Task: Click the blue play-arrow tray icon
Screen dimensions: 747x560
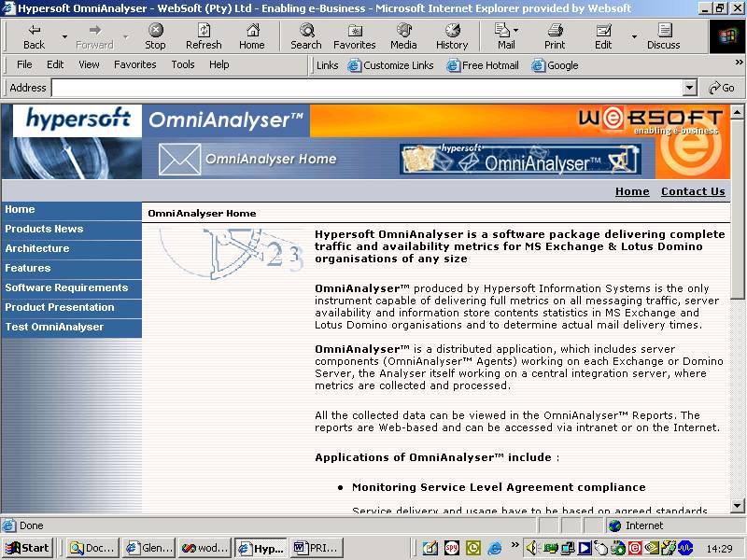Action: (585, 548)
